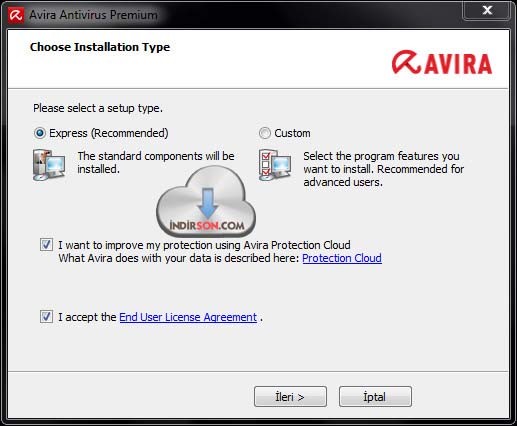Click the red AVIRA logo in header
Screen dimensions: 517x426
point(442,63)
